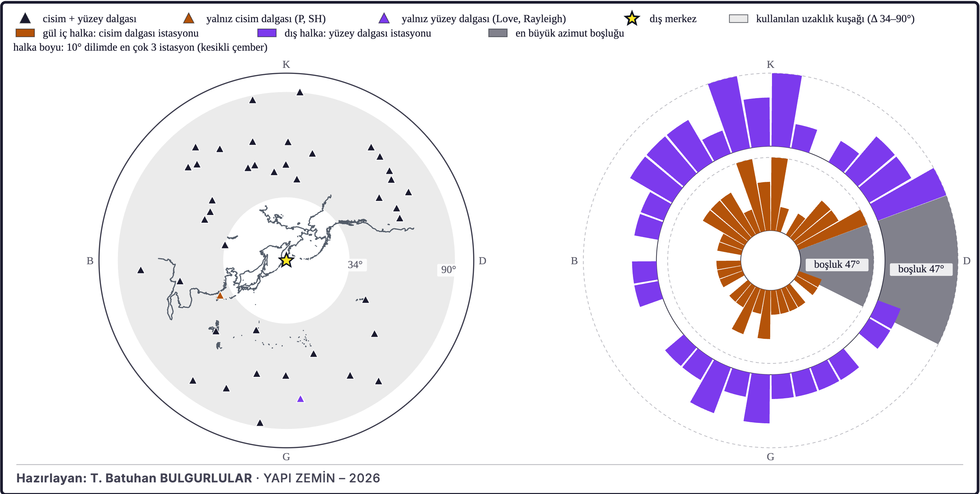Click the 'K' direction label above the rose diagram
The image size is (980, 494).
pos(771,64)
